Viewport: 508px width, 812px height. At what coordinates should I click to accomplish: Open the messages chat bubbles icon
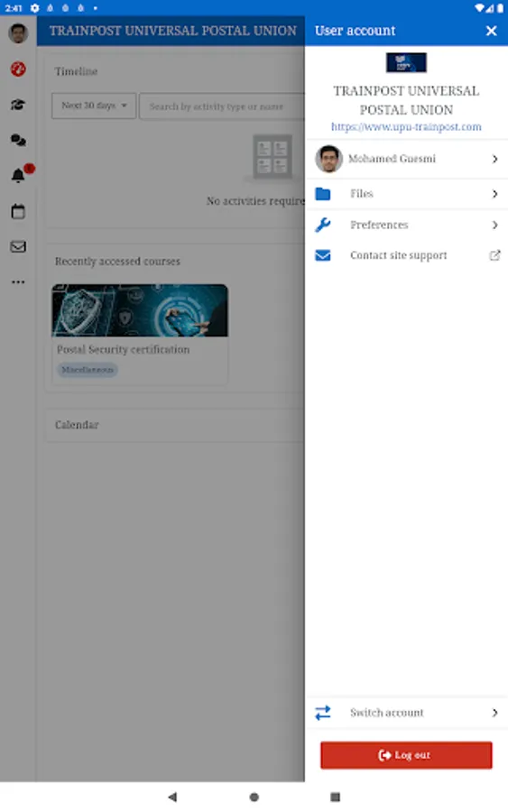coord(18,140)
